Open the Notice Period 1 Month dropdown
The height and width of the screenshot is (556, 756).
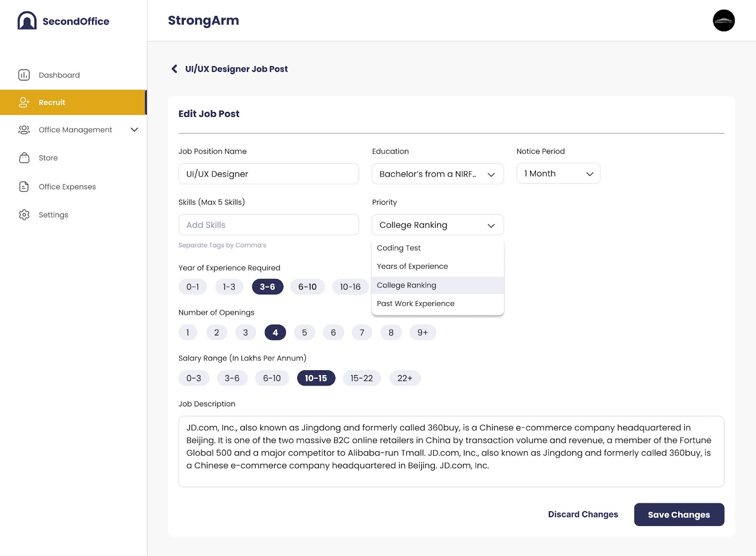tap(558, 173)
